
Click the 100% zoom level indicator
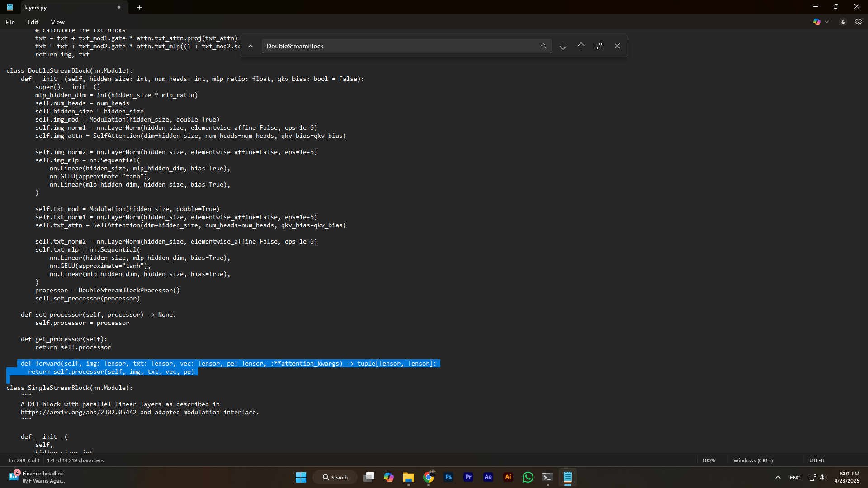tap(708, 460)
